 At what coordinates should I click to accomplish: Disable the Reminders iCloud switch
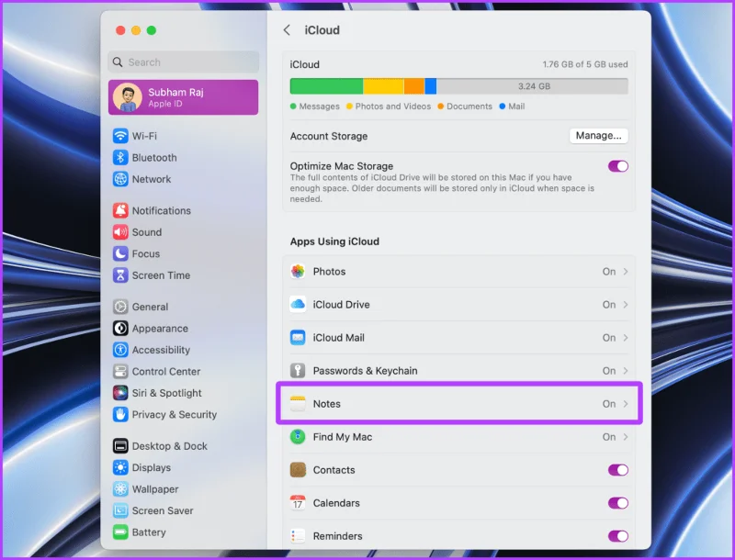pos(617,536)
